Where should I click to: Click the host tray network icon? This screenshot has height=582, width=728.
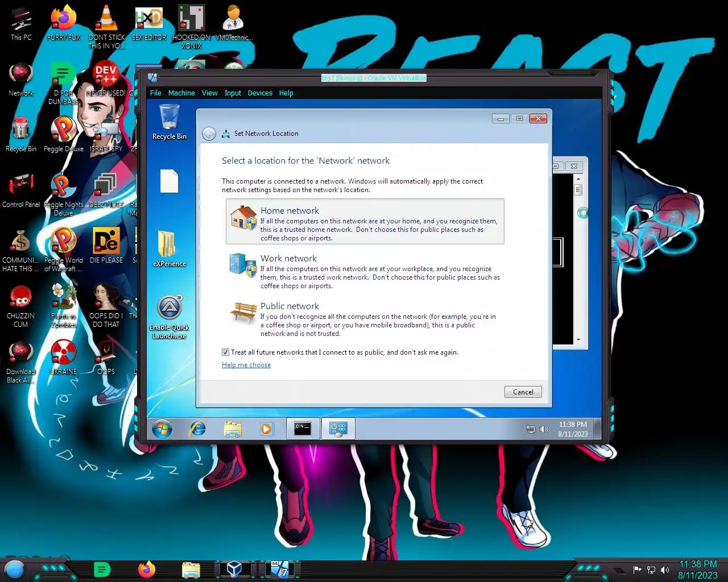click(x=651, y=569)
